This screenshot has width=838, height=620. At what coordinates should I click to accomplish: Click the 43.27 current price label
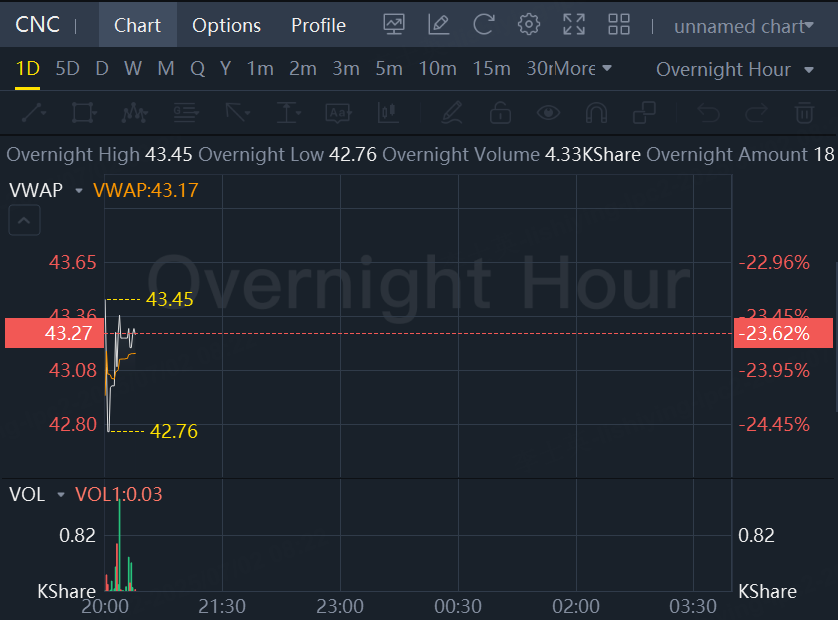click(x=54, y=334)
